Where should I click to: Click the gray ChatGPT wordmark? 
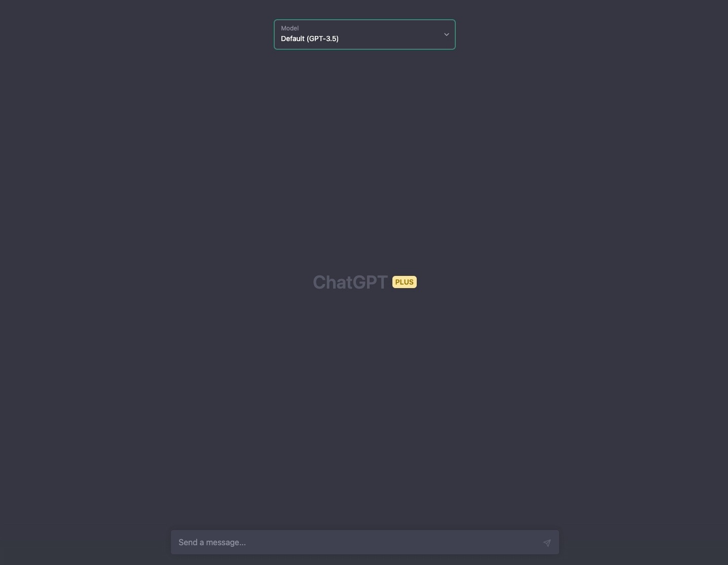coord(350,282)
